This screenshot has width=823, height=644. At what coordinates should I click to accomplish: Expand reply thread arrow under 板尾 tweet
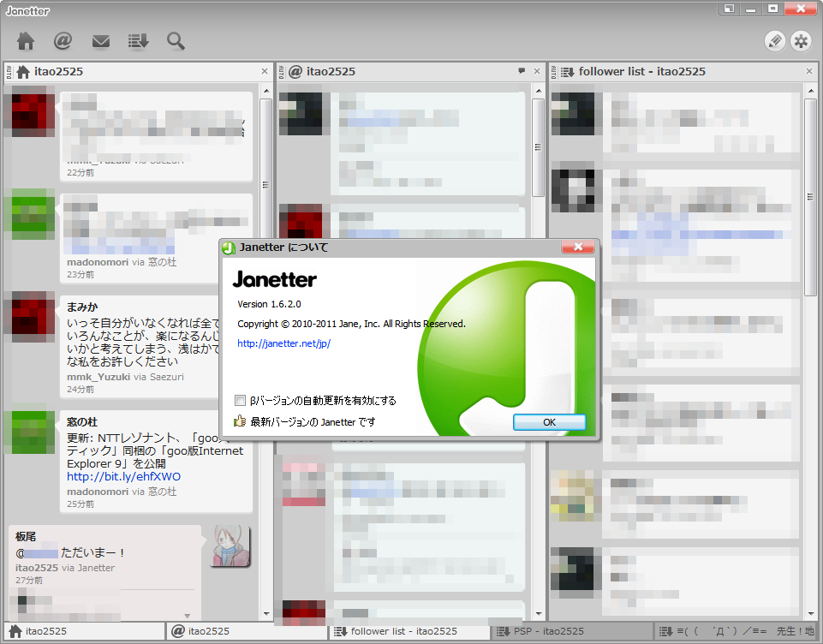(x=188, y=616)
